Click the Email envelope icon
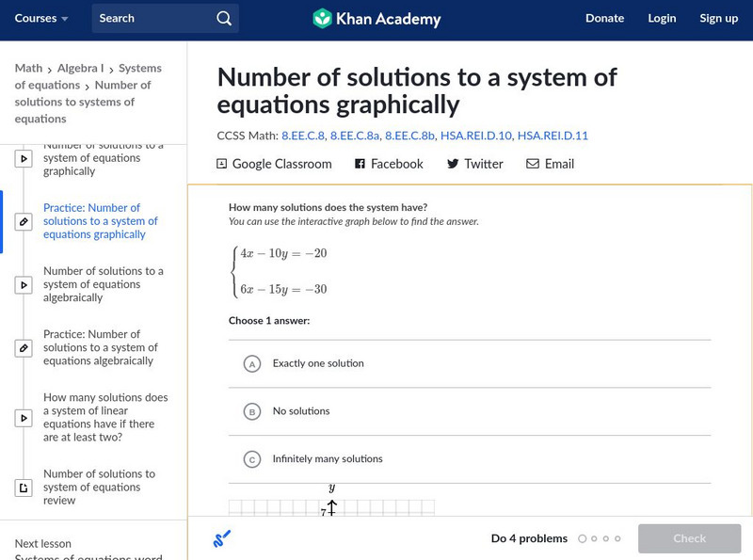 [x=533, y=164]
